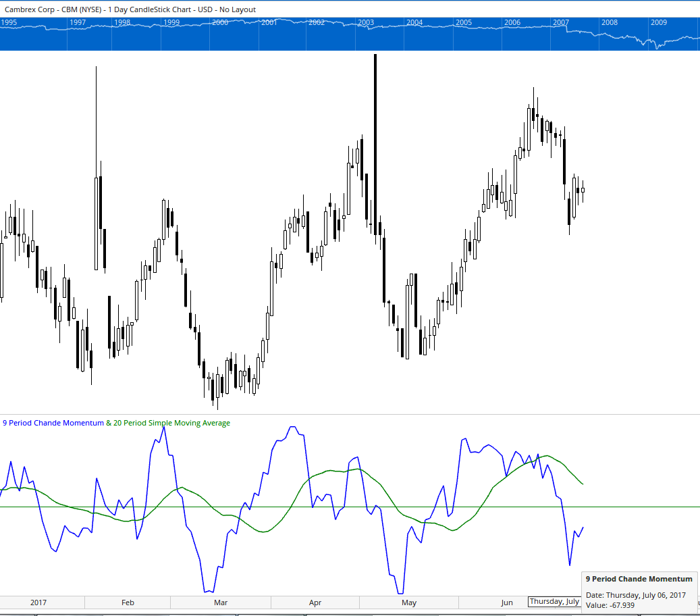Select 2007 in the overview timeline
The height and width of the screenshot is (616, 700).
click(x=561, y=22)
